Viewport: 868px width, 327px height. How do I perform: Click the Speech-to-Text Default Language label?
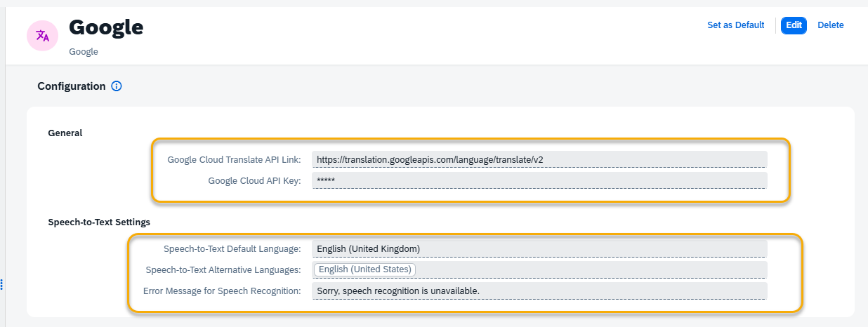click(x=232, y=248)
